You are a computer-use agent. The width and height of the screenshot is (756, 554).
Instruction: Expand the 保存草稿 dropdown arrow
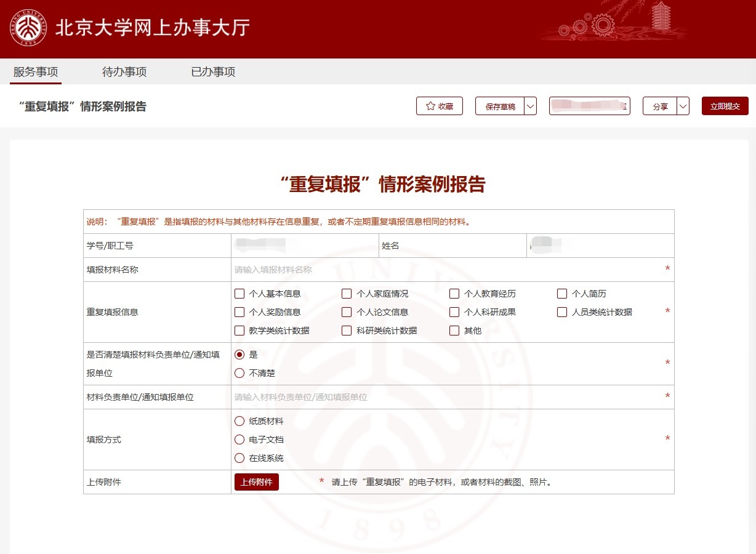pos(530,106)
